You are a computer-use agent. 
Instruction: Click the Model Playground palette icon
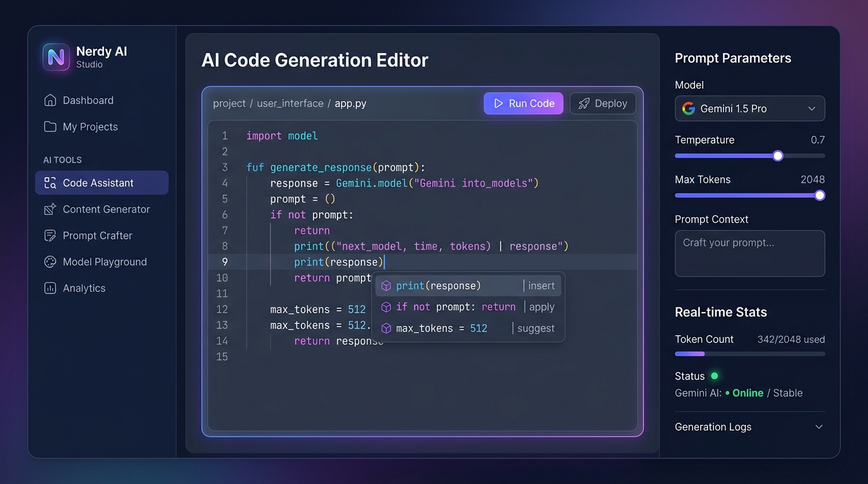click(50, 262)
